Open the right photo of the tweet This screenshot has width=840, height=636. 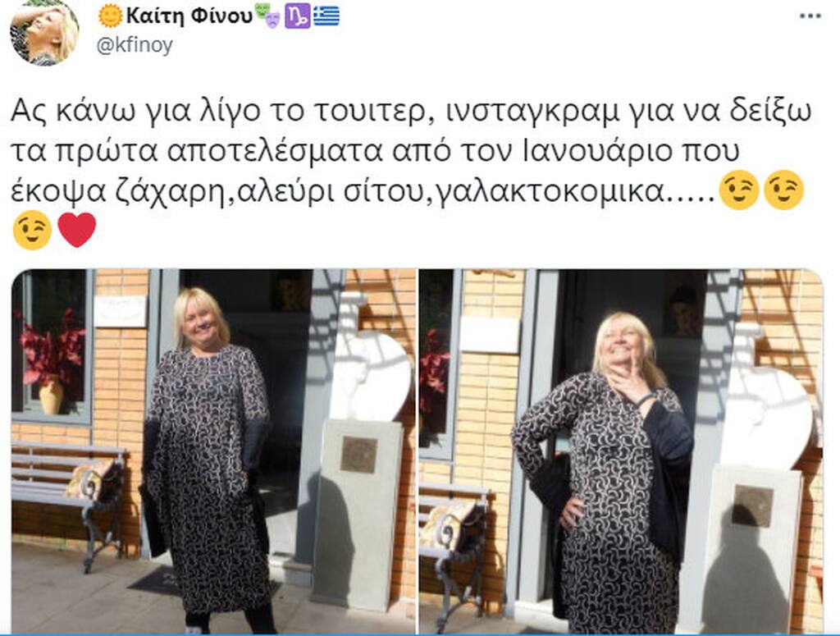[x=621, y=451]
